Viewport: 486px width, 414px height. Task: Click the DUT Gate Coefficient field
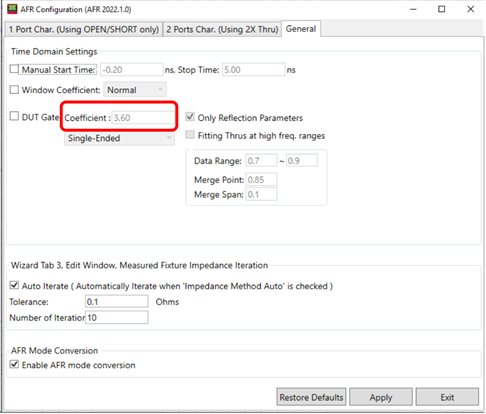(x=143, y=118)
